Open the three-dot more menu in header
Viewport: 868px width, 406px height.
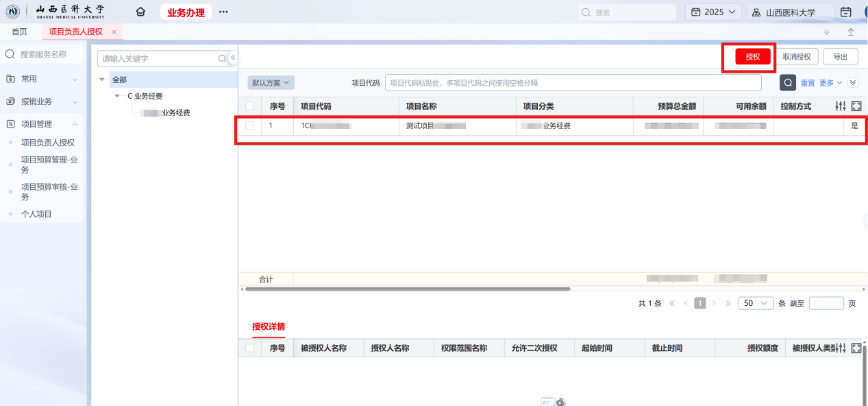223,12
